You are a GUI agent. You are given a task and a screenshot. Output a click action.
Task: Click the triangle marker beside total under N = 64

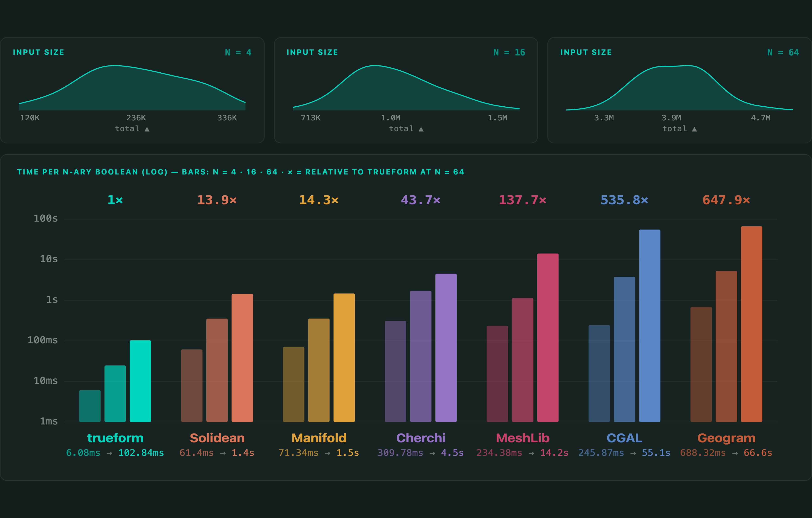[694, 129]
